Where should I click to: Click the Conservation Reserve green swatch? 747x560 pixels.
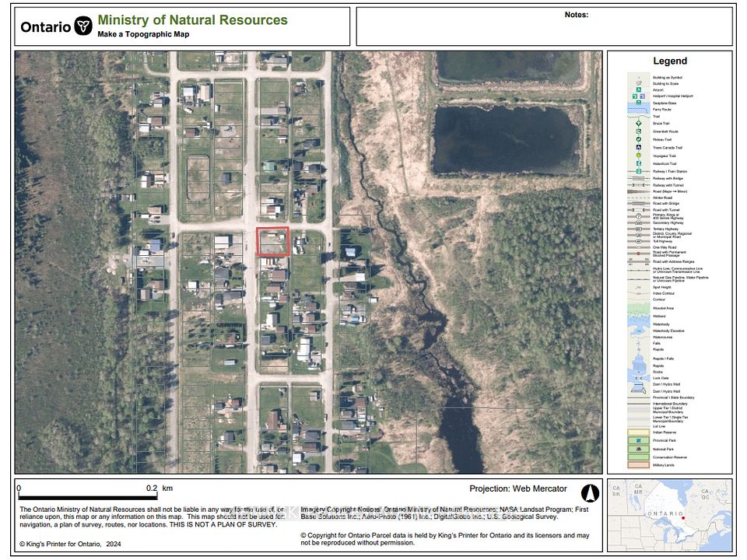(639, 457)
